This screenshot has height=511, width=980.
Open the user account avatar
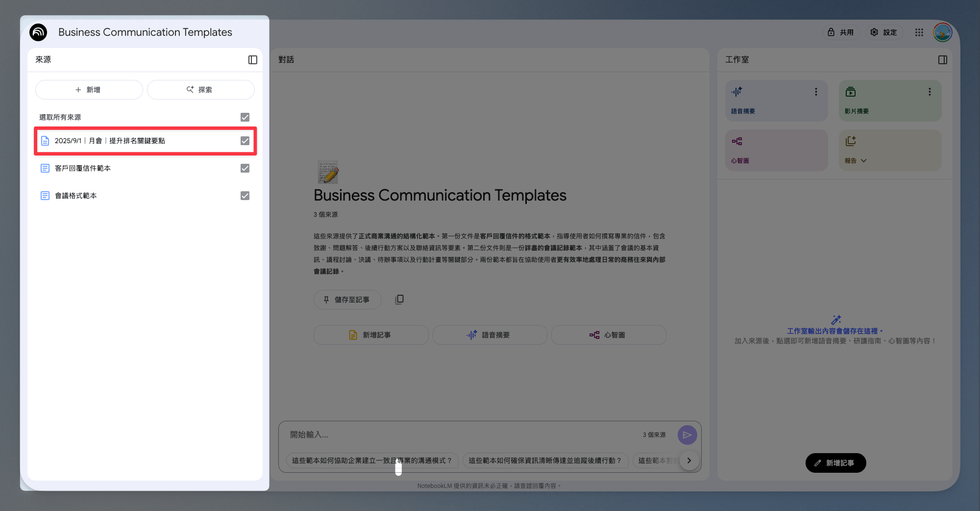click(x=943, y=32)
